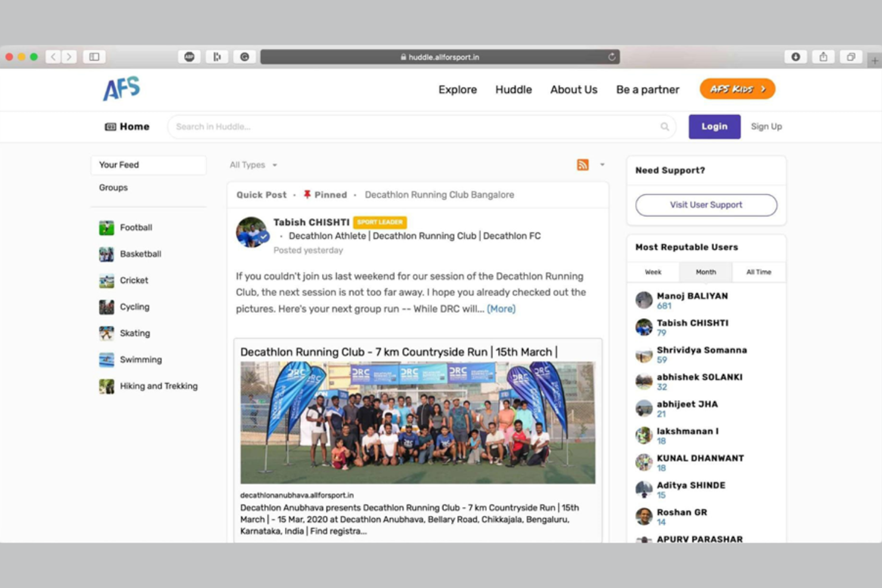This screenshot has height=588, width=882.
Task: Click the Home link
Action: click(127, 126)
